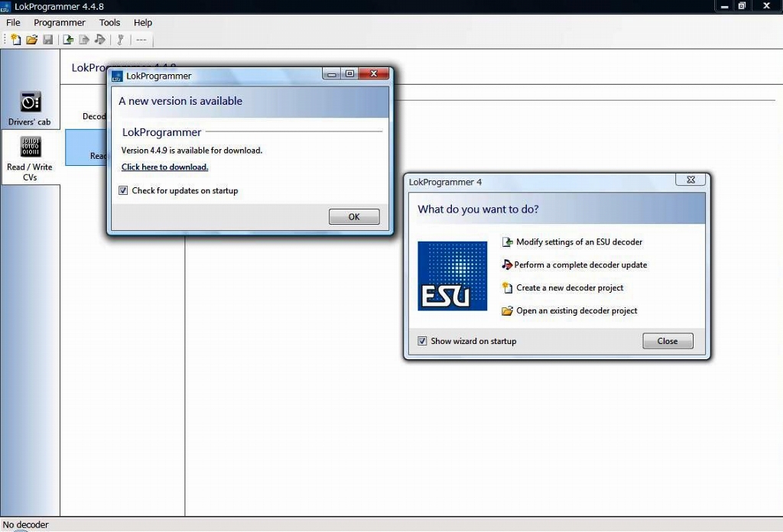Click the new decoder project page icon

click(x=508, y=288)
